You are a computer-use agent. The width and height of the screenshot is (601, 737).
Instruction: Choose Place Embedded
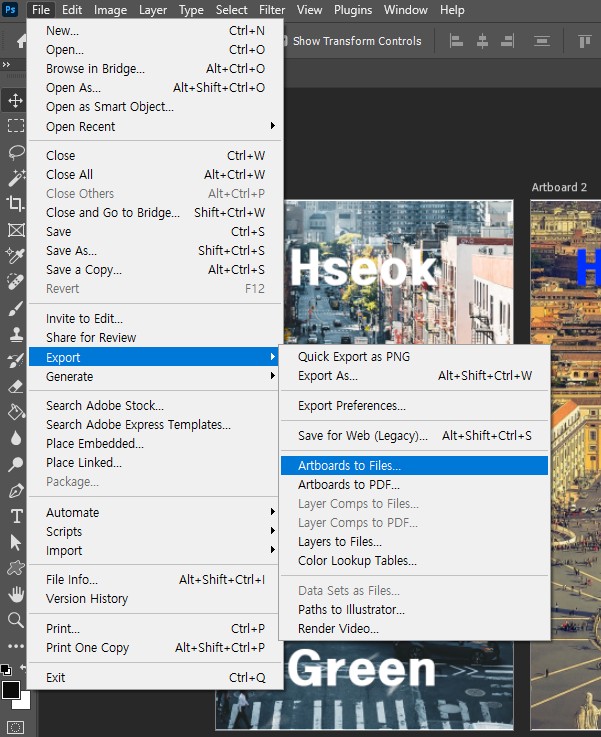[x=154, y=443]
